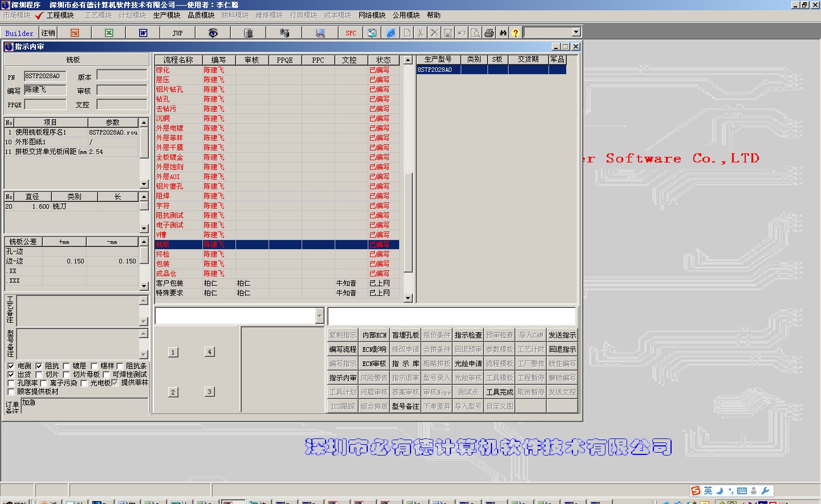Uncheck the 出货 checkbox
The width and height of the screenshot is (821, 504).
[11, 375]
